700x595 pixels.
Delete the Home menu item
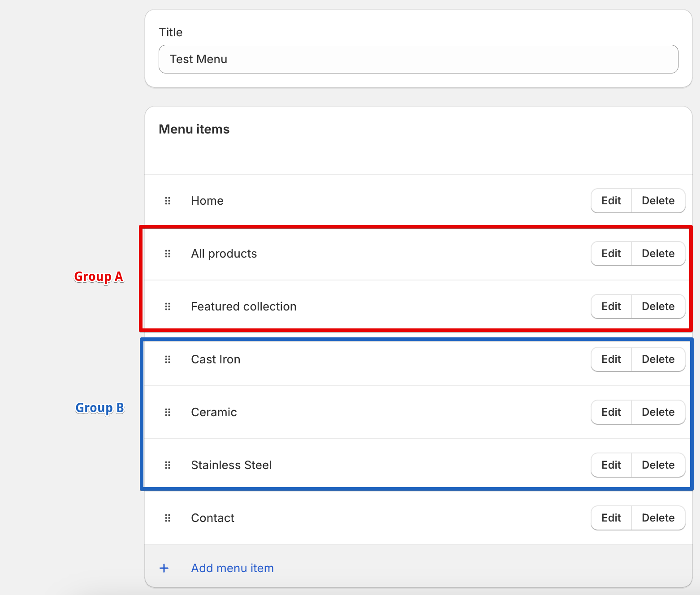pos(658,201)
